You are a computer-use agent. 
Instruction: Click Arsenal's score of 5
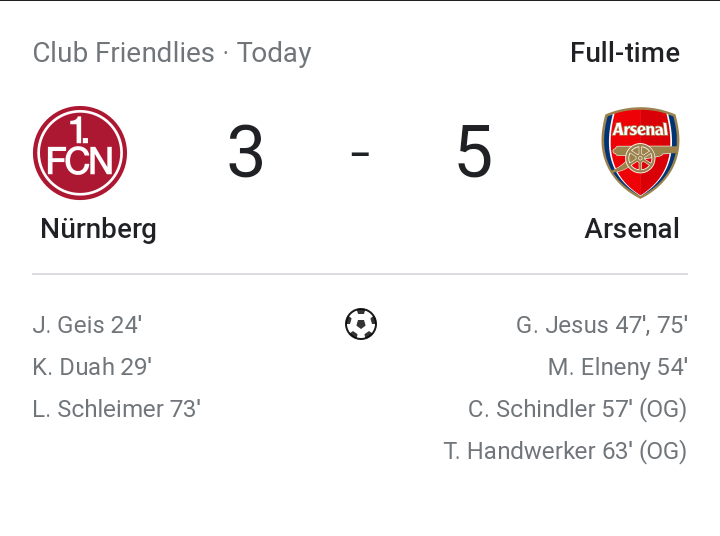click(x=474, y=153)
